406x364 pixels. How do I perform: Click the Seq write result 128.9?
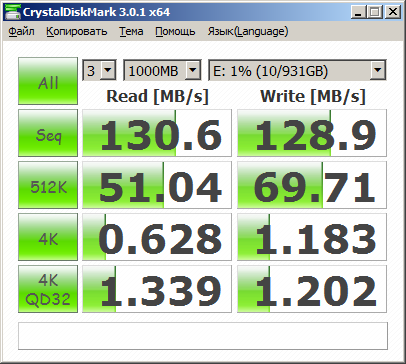pos(312,133)
